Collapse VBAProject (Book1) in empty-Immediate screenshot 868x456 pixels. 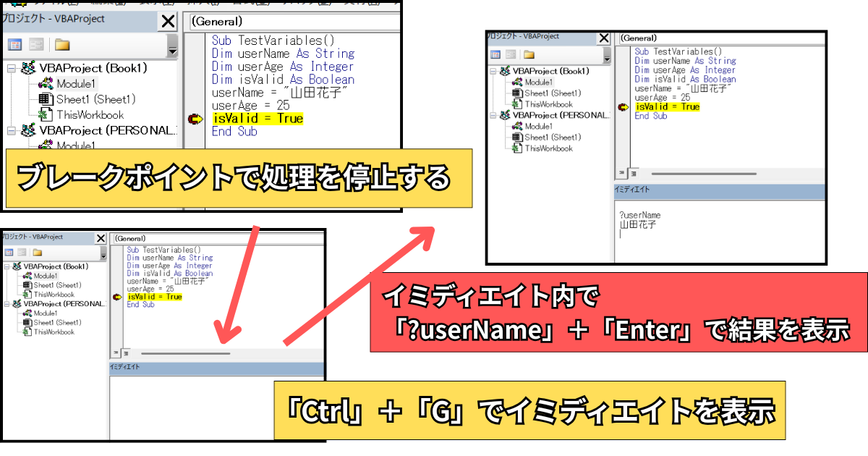8,266
